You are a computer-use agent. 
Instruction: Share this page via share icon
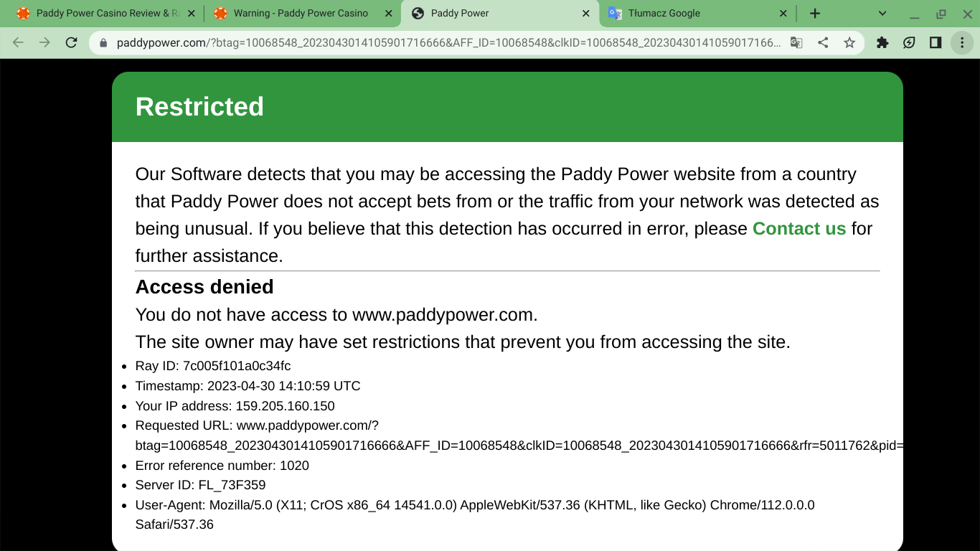(x=823, y=43)
